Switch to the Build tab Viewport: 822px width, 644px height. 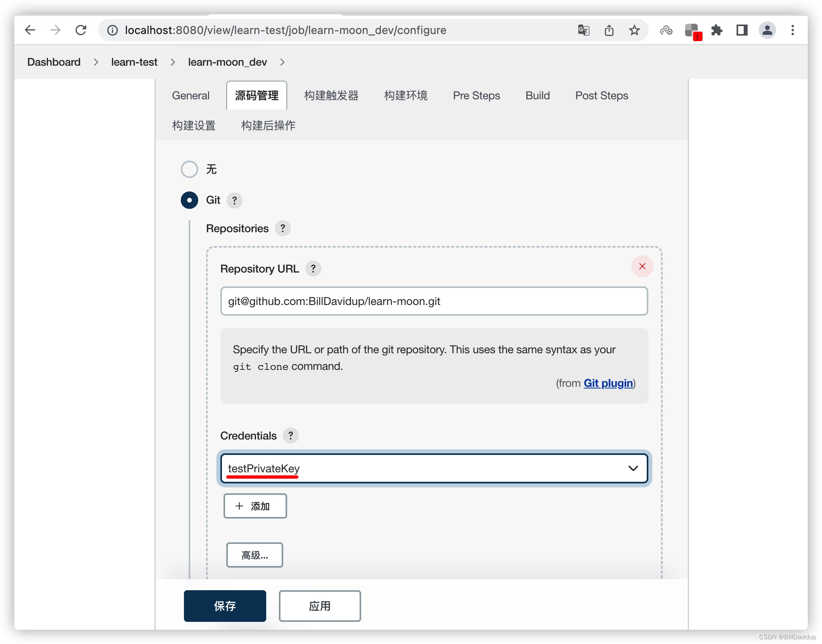pyautogui.click(x=538, y=96)
